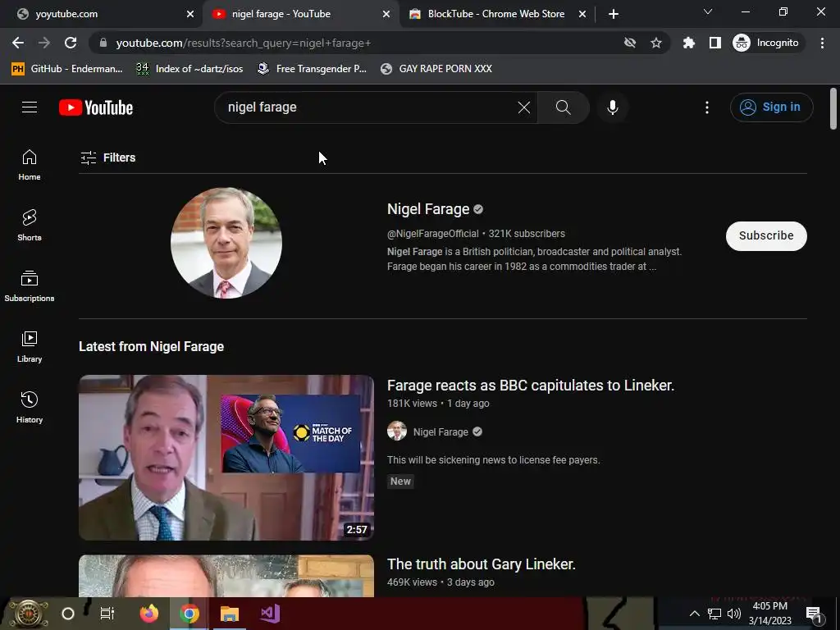This screenshot has height=630, width=840.
Task: Open the taskbar clock 4:05 PM
Action: (x=769, y=614)
